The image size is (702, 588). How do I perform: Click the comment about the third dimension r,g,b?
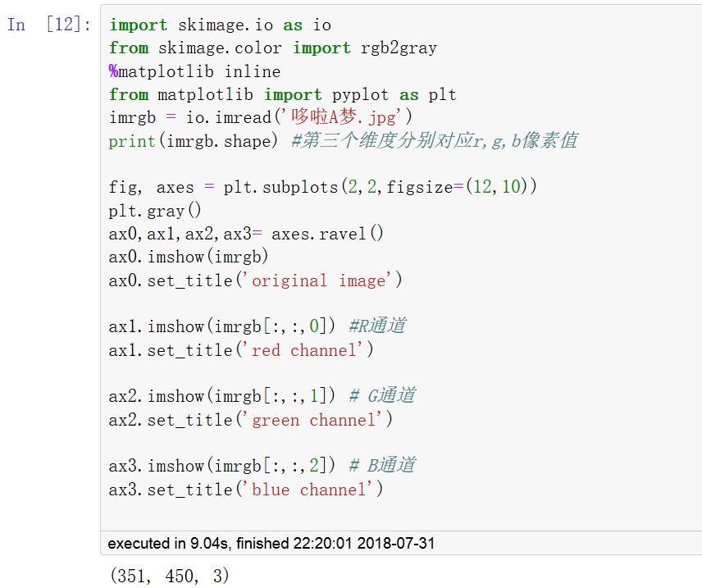pyautogui.click(x=434, y=141)
